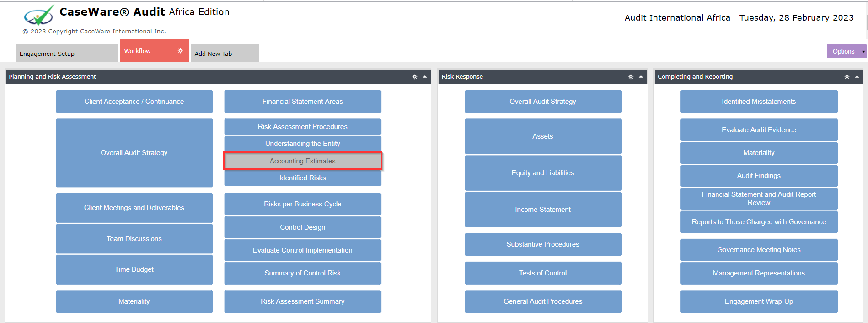Image resolution: width=868 pixels, height=323 pixels.
Task: Open Risk Response panel settings gear
Action: 631,77
